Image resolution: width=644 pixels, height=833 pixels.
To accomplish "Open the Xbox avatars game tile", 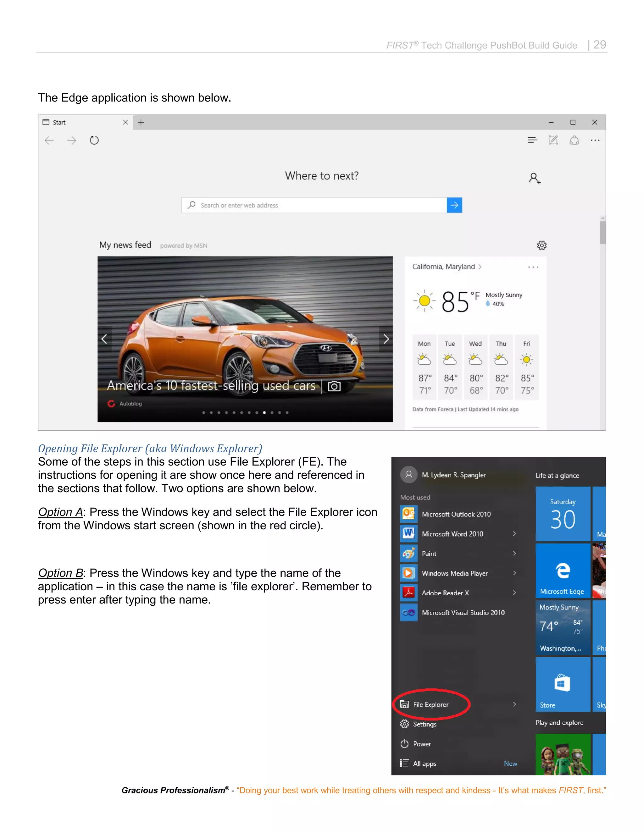I will click(563, 754).
